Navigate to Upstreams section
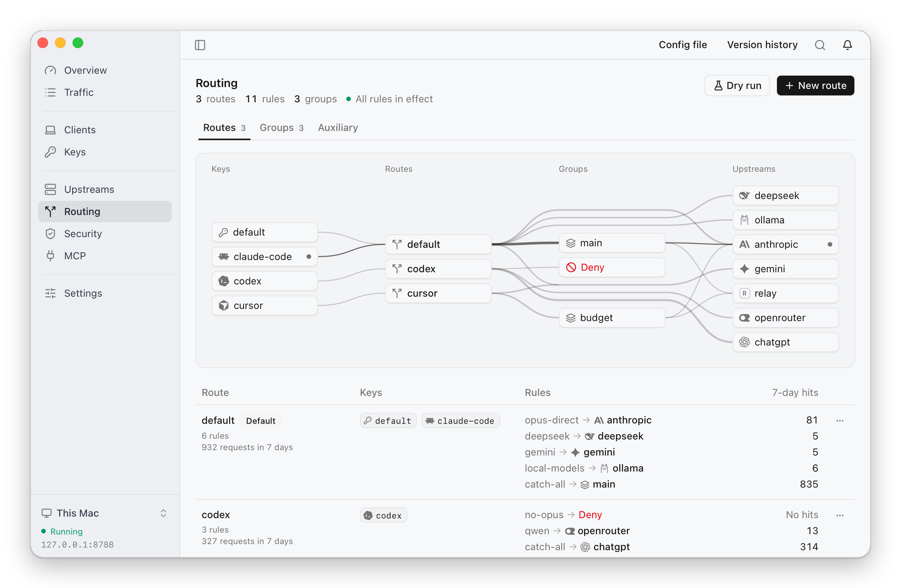 pyautogui.click(x=105, y=189)
